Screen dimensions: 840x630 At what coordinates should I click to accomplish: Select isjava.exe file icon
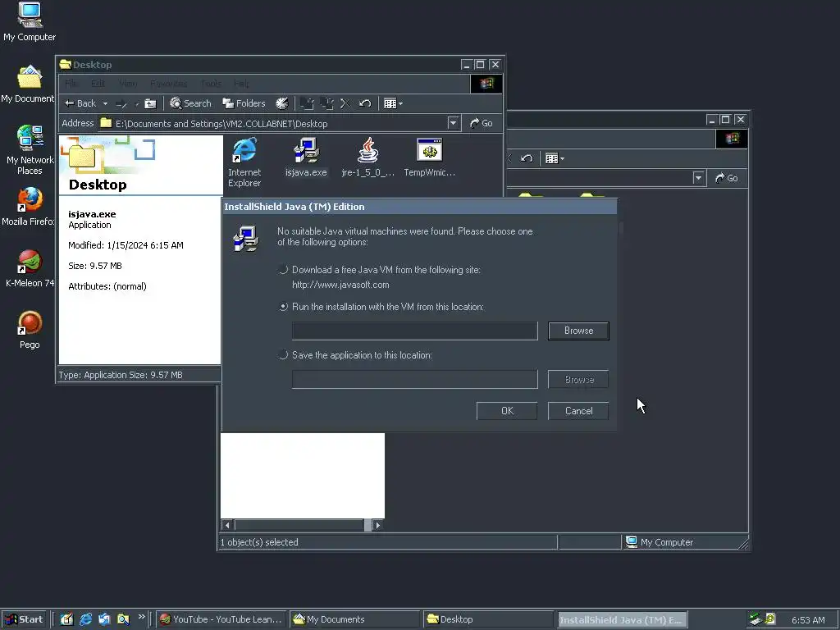(x=306, y=157)
